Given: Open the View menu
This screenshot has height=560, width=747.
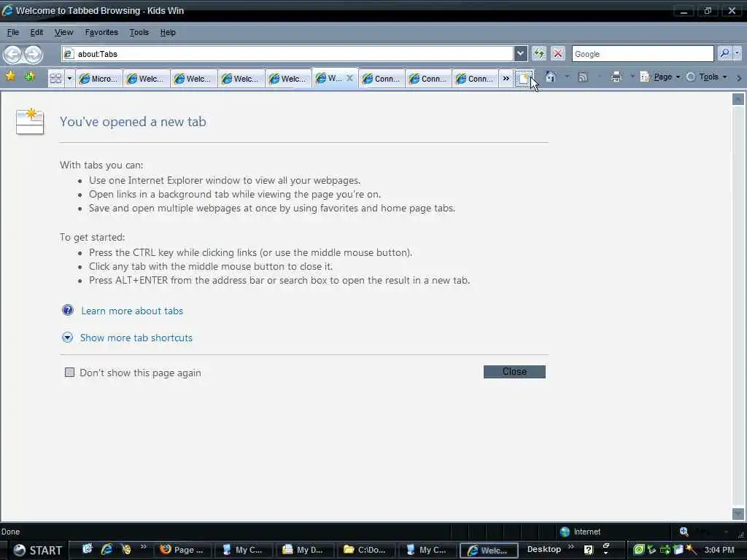Looking at the screenshot, I should tap(64, 32).
